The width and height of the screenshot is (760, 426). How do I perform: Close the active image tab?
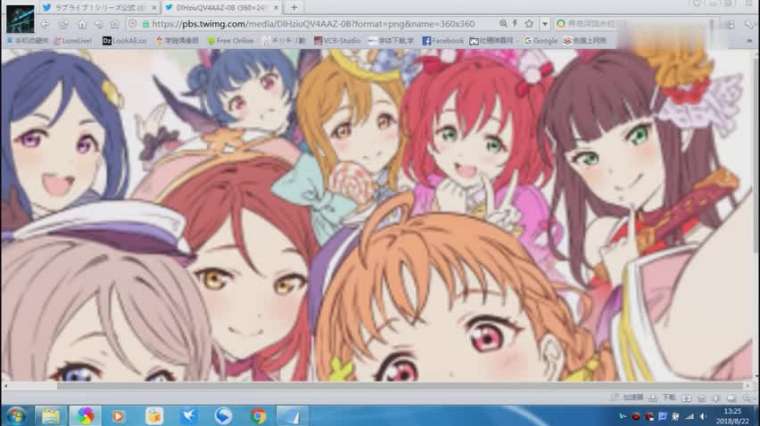click(x=276, y=8)
